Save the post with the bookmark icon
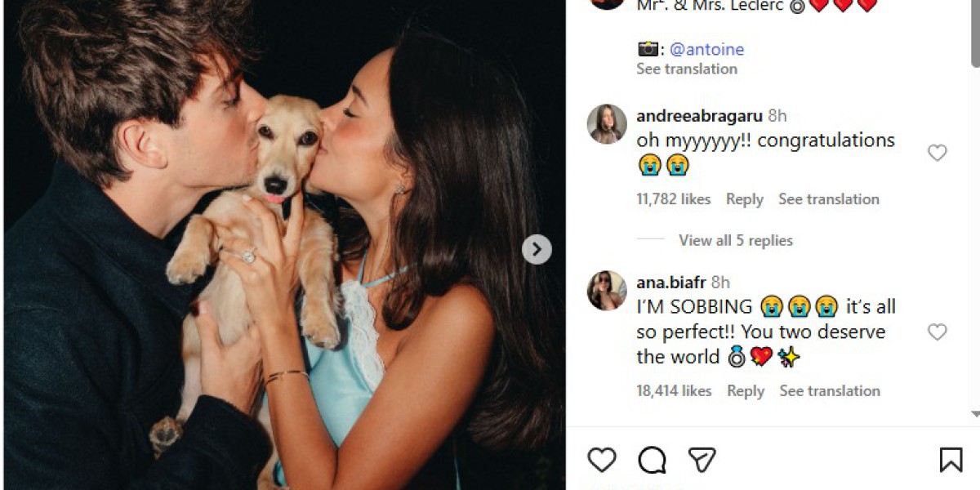This screenshot has height=490, width=980. 951,460
